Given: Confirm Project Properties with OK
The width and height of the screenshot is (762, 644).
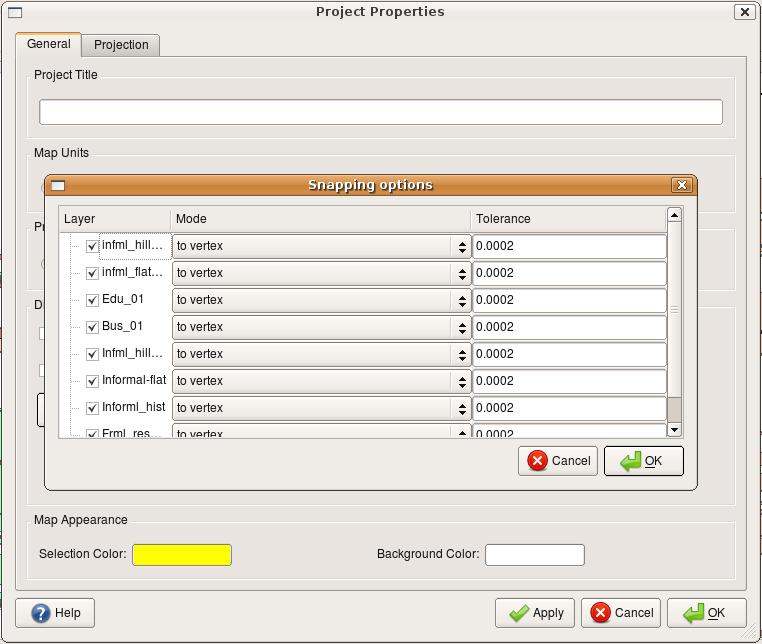Looking at the screenshot, I should 707,613.
